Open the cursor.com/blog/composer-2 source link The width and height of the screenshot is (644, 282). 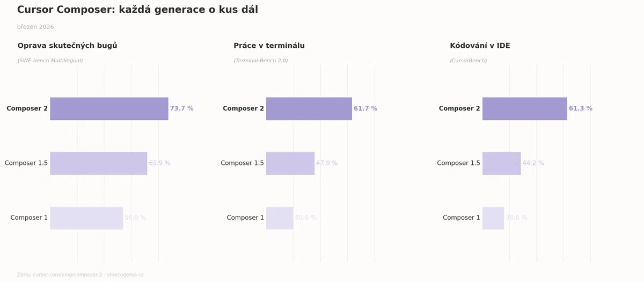click(67, 275)
